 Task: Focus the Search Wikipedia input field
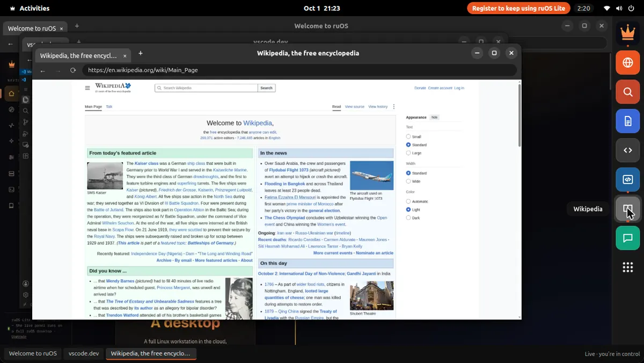pos(207,88)
